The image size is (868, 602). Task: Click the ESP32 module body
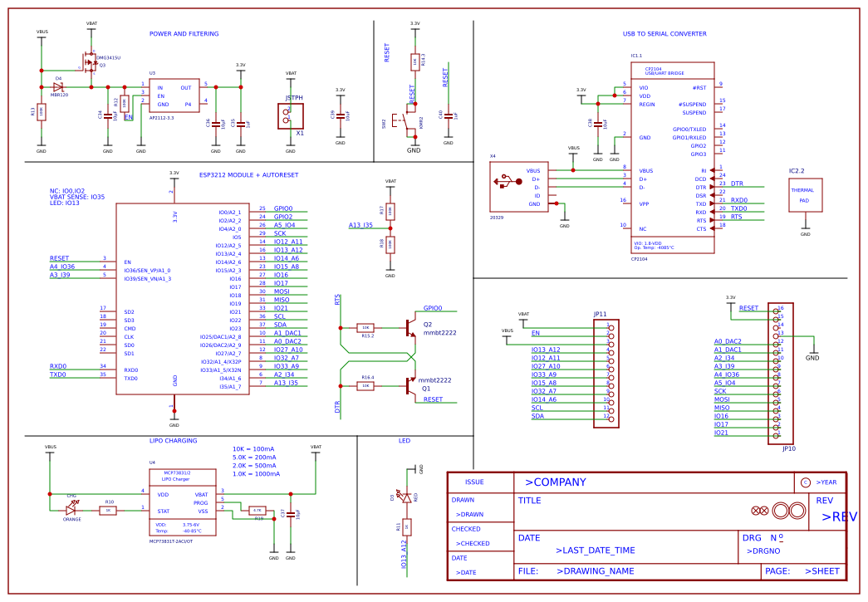pos(182,299)
